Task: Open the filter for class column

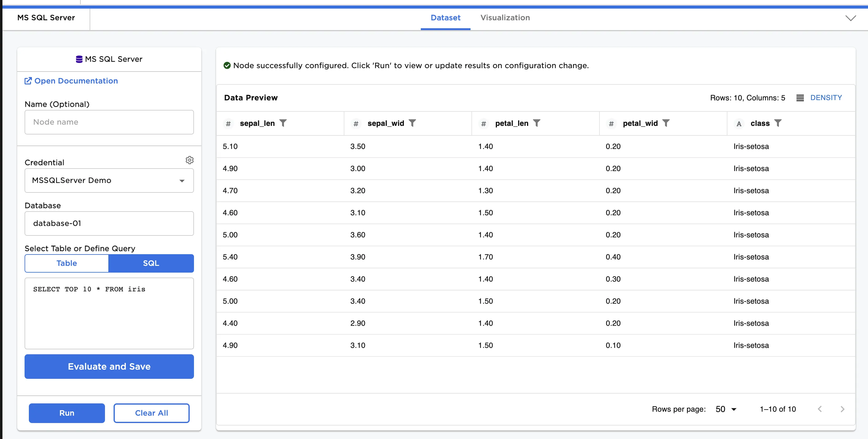Action: [778, 123]
